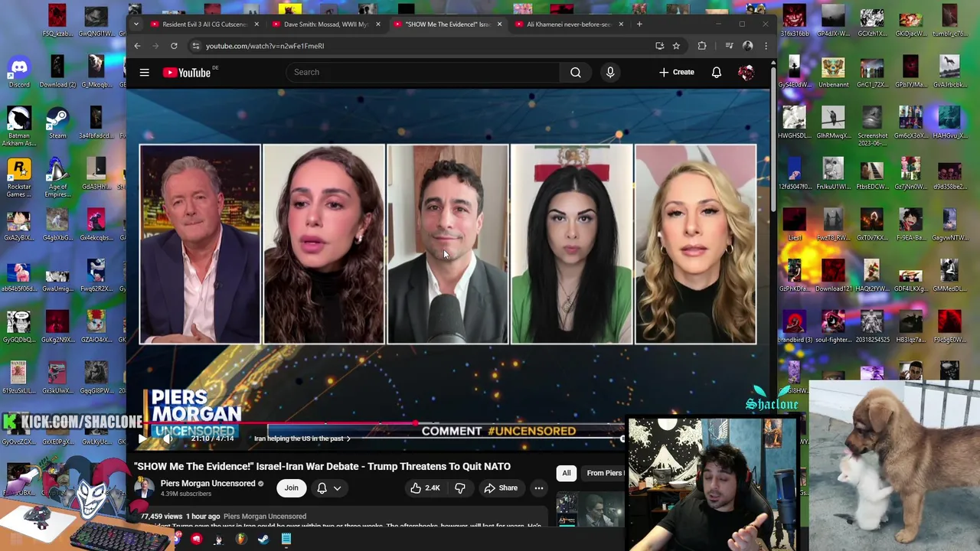Screen dimensions: 980x551
Task: Open the YouTube guide hamburger menu
Action: pos(144,73)
